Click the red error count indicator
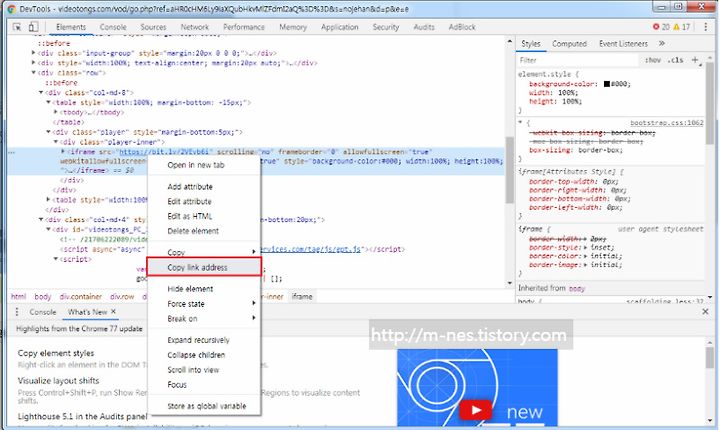Viewport: 720px width, 430px height. pyautogui.click(x=661, y=27)
